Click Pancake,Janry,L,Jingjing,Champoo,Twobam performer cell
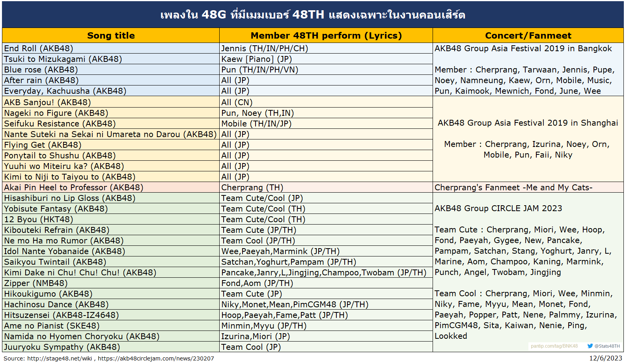627x364 pixels. click(x=326, y=273)
